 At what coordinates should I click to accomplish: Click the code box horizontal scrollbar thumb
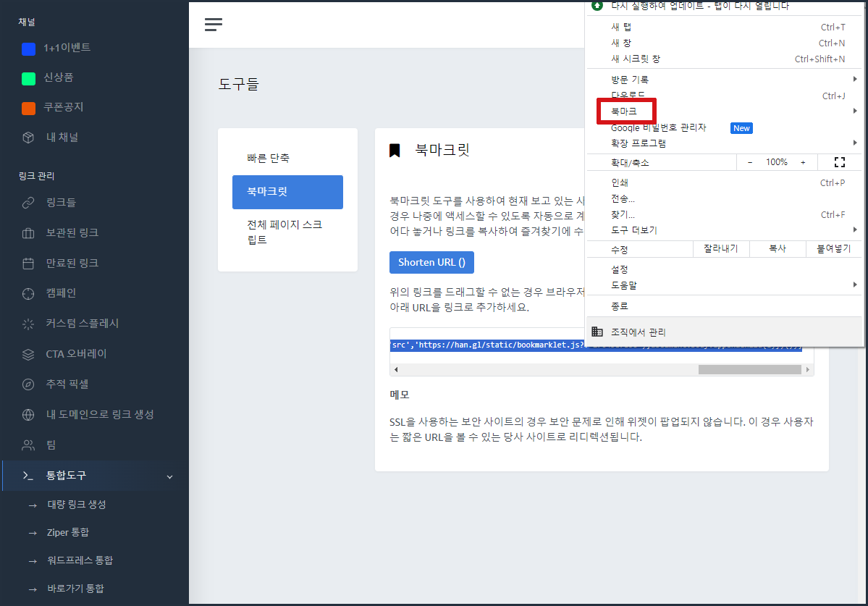click(x=749, y=370)
